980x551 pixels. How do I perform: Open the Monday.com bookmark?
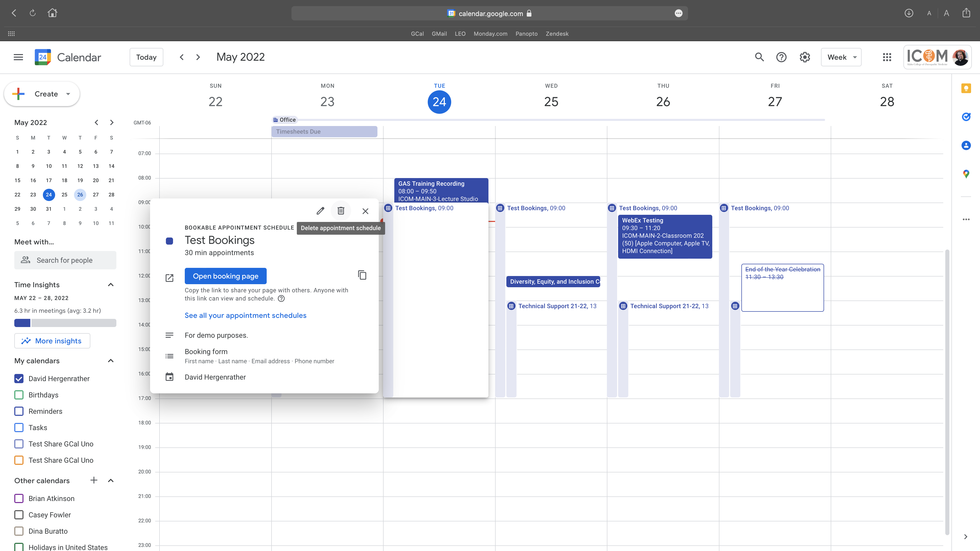click(490, 33)
